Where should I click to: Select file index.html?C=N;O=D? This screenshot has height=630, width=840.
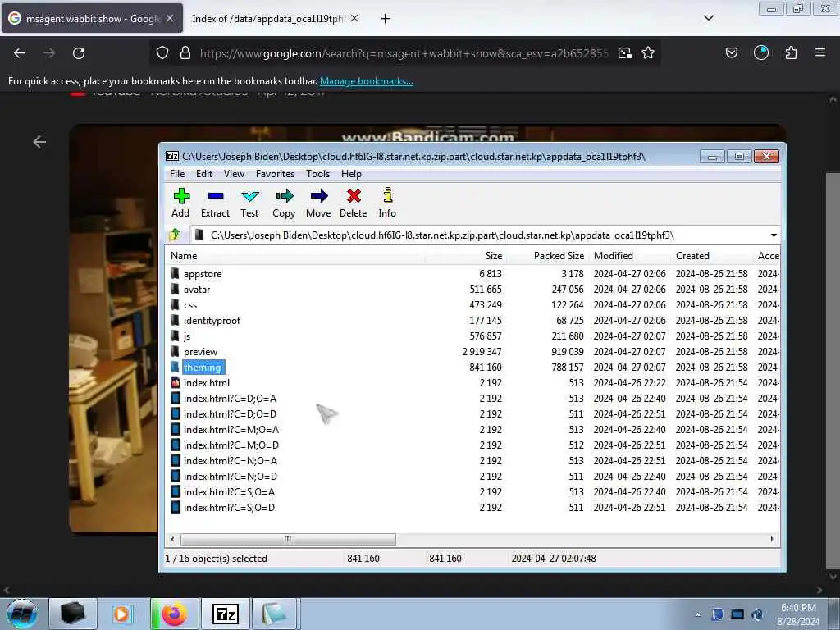coord(231,476)
